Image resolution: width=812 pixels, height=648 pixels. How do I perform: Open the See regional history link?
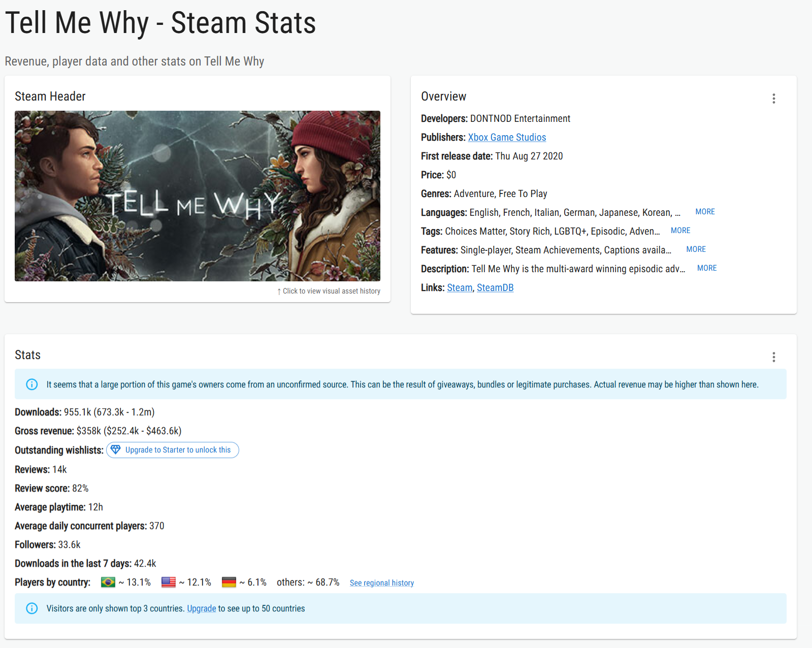click(382, 583)
